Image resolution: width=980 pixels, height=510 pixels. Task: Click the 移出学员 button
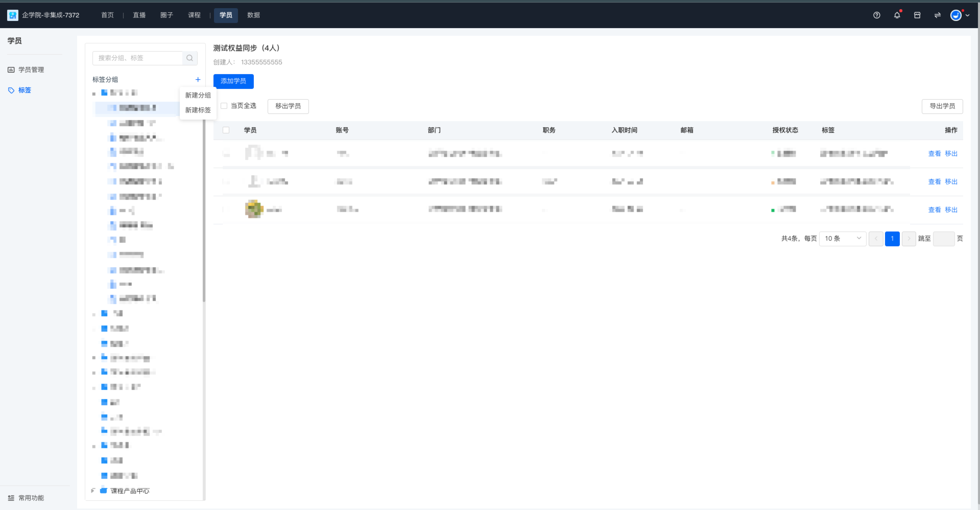point(288,106)
